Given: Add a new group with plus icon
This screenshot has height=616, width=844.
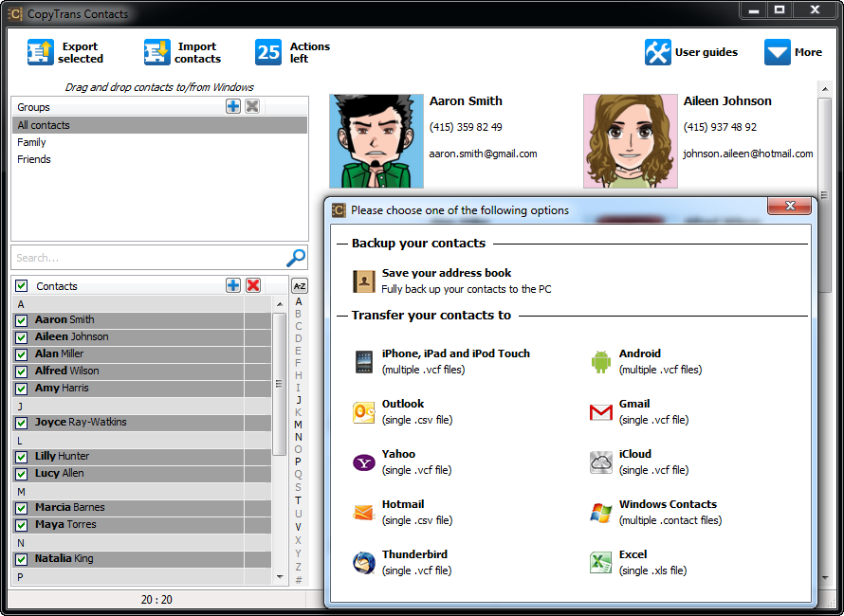Looking at the screenshot, I should [233, 106].
